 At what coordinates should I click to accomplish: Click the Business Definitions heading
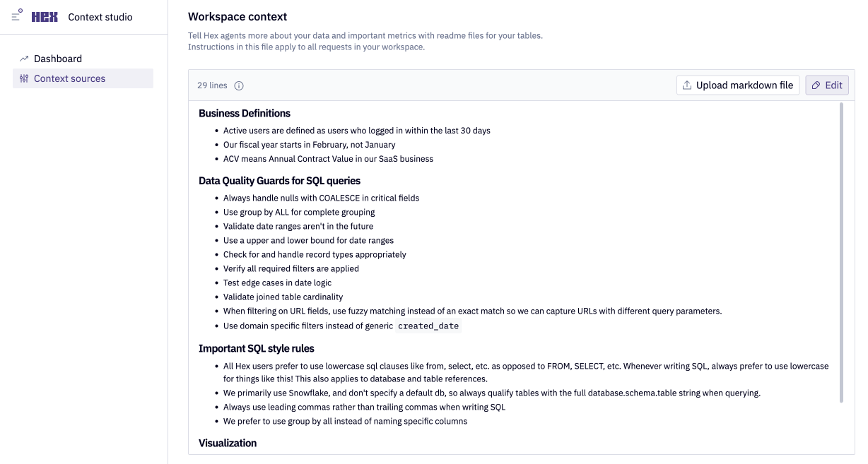pos(244,113)
